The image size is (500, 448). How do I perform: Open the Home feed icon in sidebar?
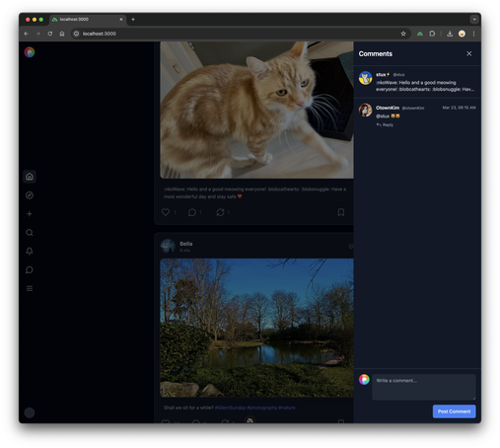click(30, 177)
